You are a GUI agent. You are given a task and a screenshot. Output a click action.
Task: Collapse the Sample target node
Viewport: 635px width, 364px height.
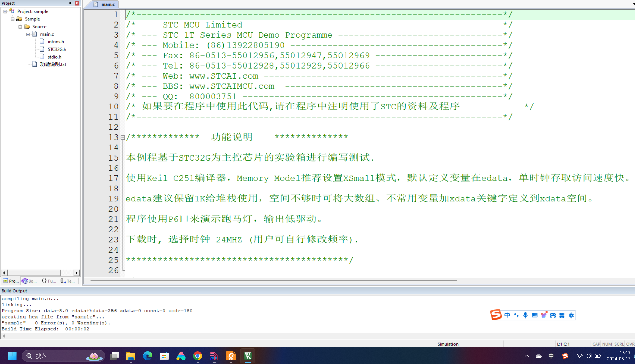[13, 19]
